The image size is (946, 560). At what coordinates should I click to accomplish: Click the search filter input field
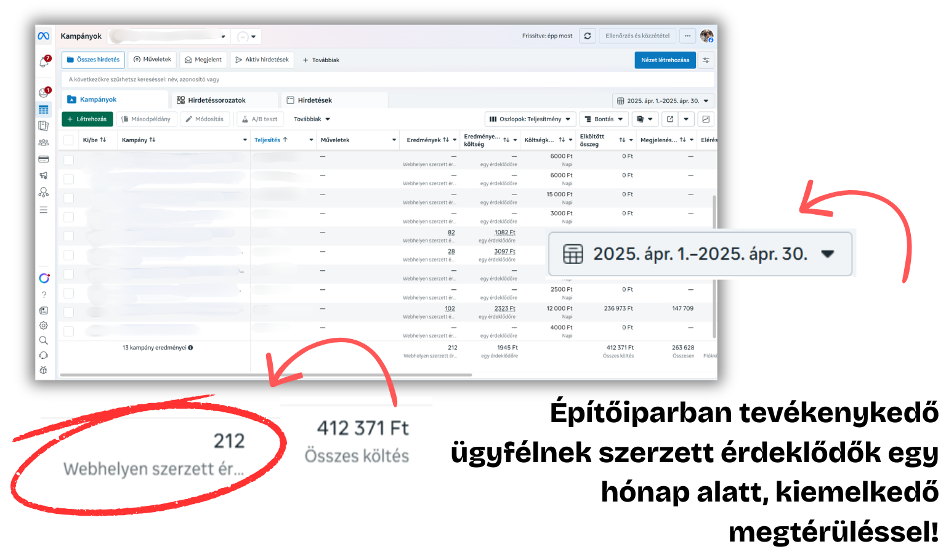pyautogui.click(x=388, y=79)
